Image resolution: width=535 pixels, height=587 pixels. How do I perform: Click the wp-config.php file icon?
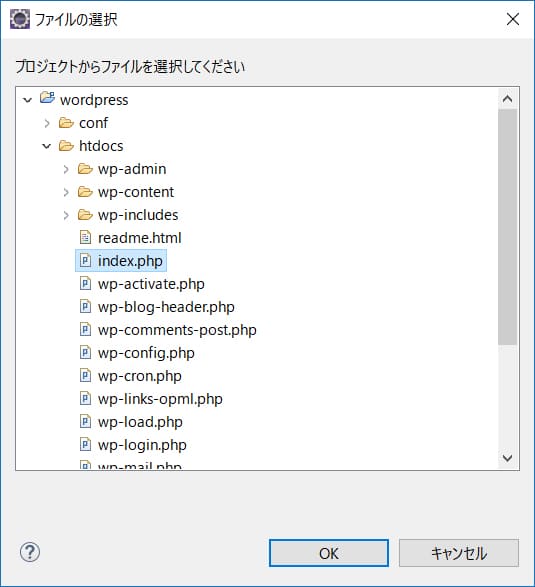(85, 352)
